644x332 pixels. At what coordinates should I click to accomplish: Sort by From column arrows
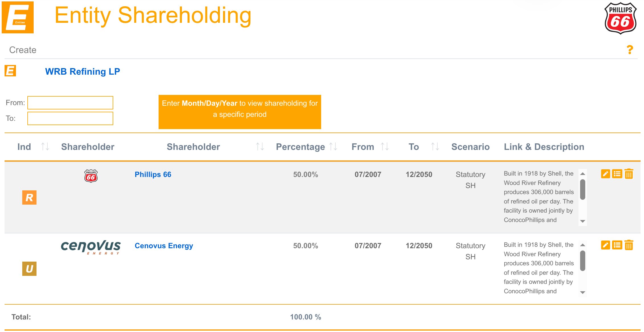click(385, 146)
